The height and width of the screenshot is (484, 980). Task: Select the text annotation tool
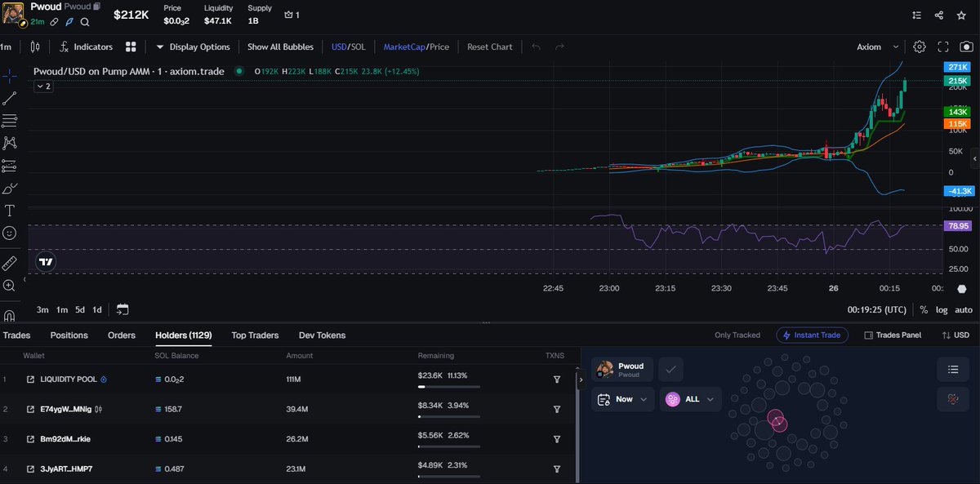click(9, 211)
